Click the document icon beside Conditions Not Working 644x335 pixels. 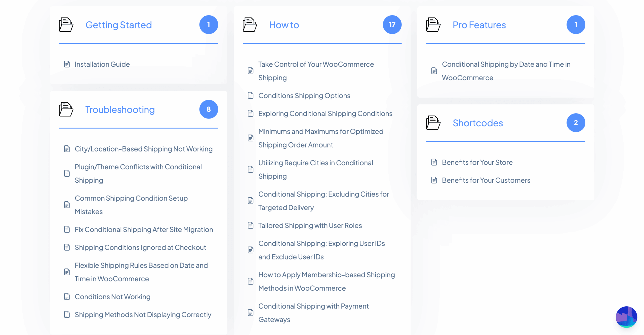(x=67, y=296)
